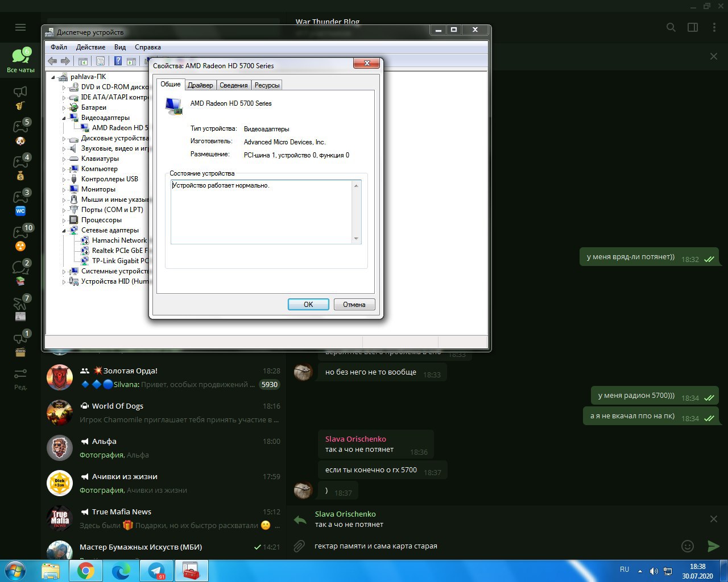Cancel the reply to Slava Orischenko

714,519
